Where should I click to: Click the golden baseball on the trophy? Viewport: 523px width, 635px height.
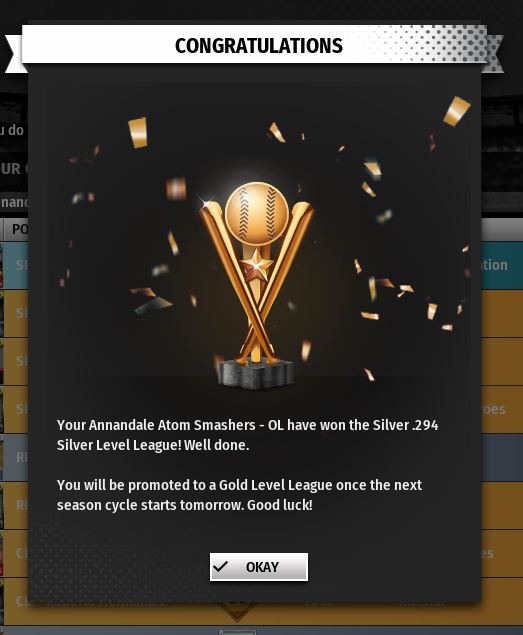click(x=256, y=213)
